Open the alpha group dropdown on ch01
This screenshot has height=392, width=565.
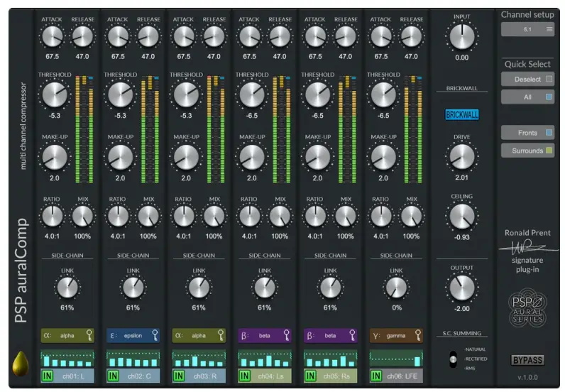coord(67,335)
